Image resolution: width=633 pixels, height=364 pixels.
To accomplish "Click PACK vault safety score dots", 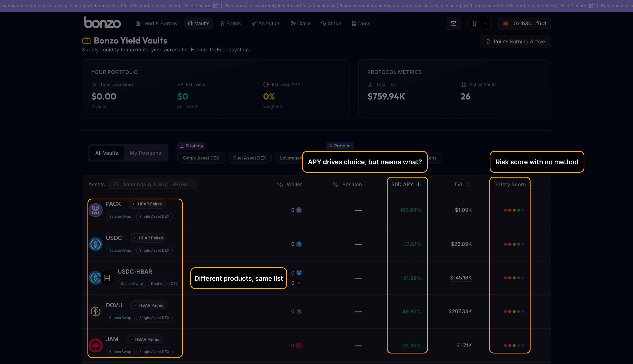I will (x=514, y=210).
